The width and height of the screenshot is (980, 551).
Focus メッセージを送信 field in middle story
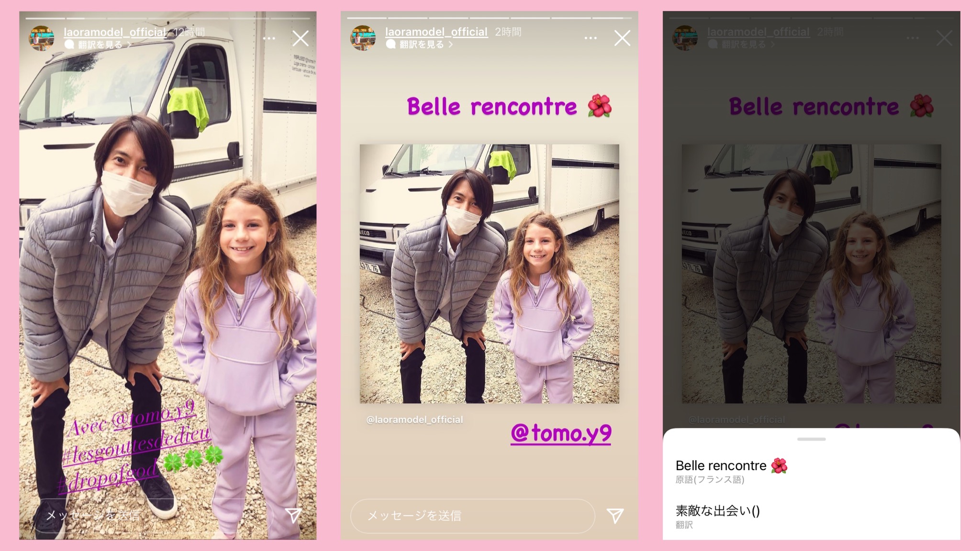[473, 516]
